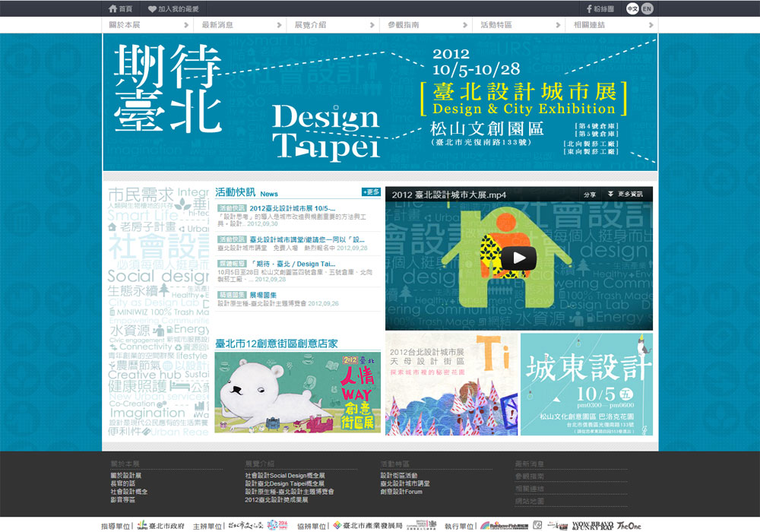
Task: Play the 2012 臺北設計城市大展 video
Action: (518, 258)
